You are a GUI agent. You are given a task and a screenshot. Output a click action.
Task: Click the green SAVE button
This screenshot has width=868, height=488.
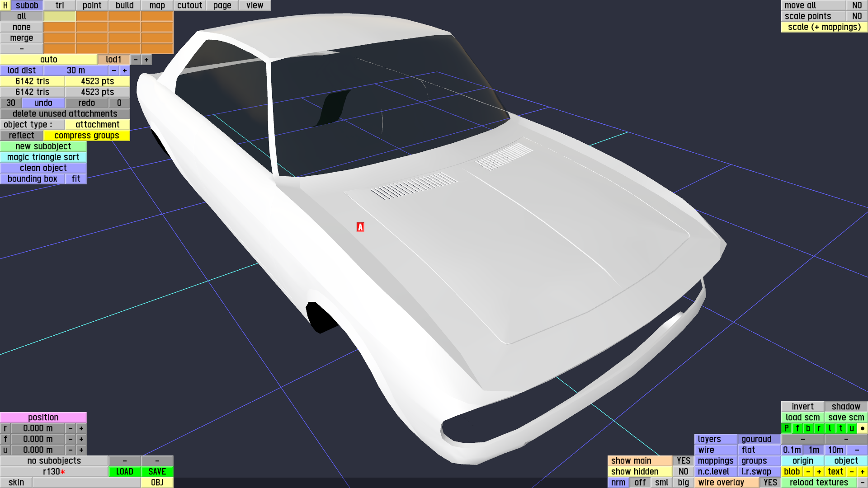[x=157, y=472]
